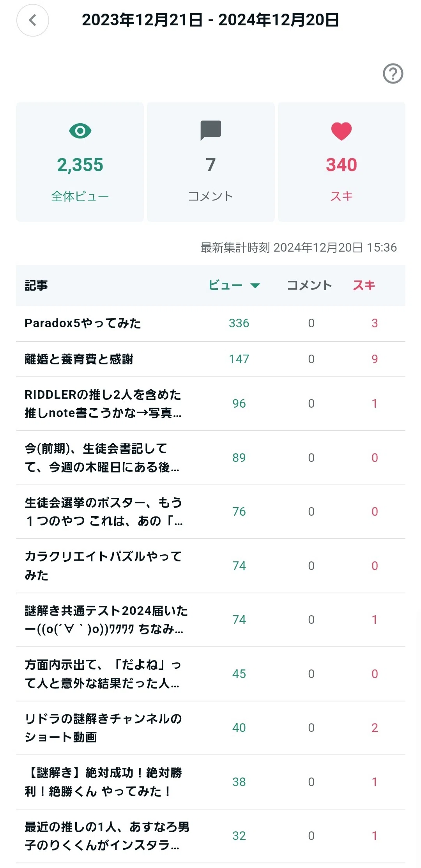Open article カラクリエイトパズルやってみた

211,566
